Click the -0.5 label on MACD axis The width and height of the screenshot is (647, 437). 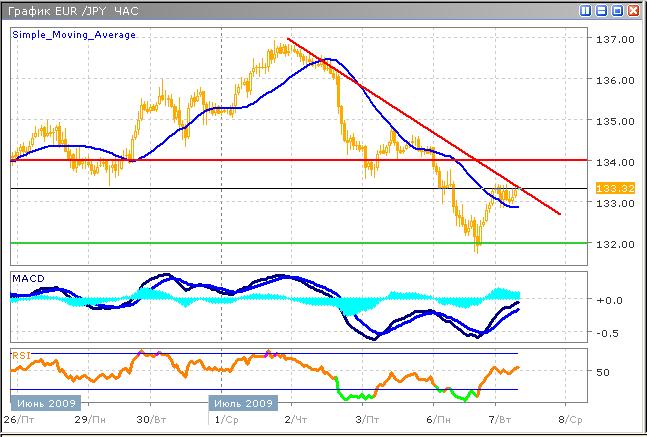(x=605, y=334)
